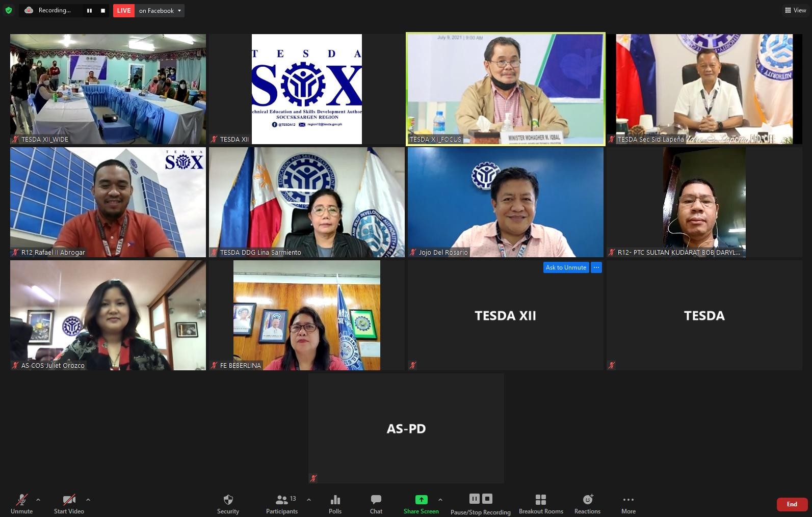This screenshot has height=517, width=812.
Task: Select the TESDA XII_FOCUS speaker tile
Action: click(x=506, y=89)
